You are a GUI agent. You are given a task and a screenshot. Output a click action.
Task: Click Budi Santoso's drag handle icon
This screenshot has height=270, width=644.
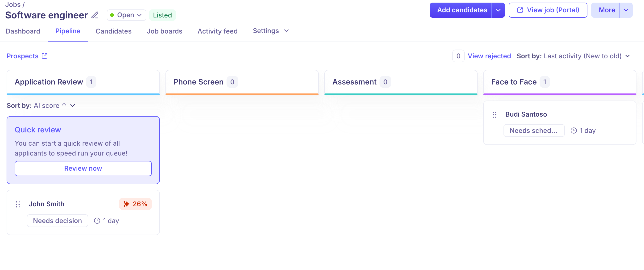[x=494, y=114]
